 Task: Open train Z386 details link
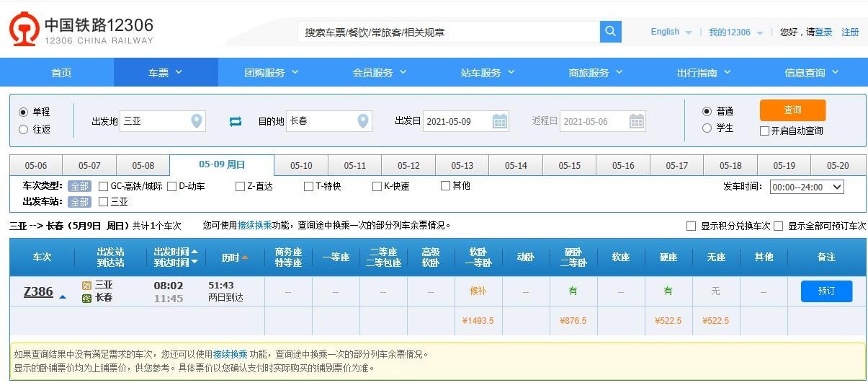pyautogui.click(x=38, y=291)
